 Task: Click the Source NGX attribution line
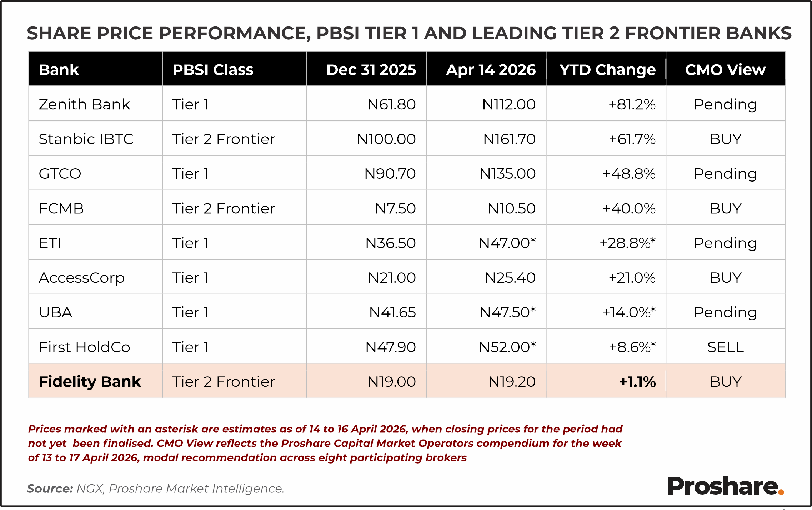(156, 489)
